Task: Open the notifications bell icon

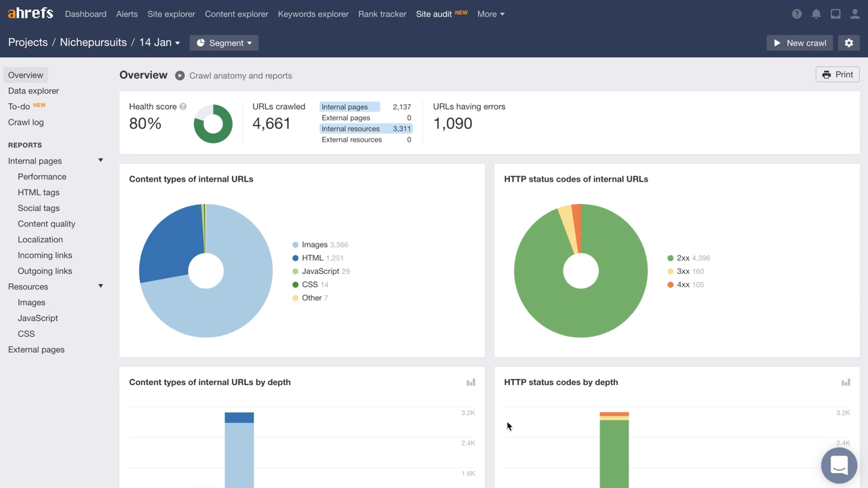Action: [x=816, y=14]
